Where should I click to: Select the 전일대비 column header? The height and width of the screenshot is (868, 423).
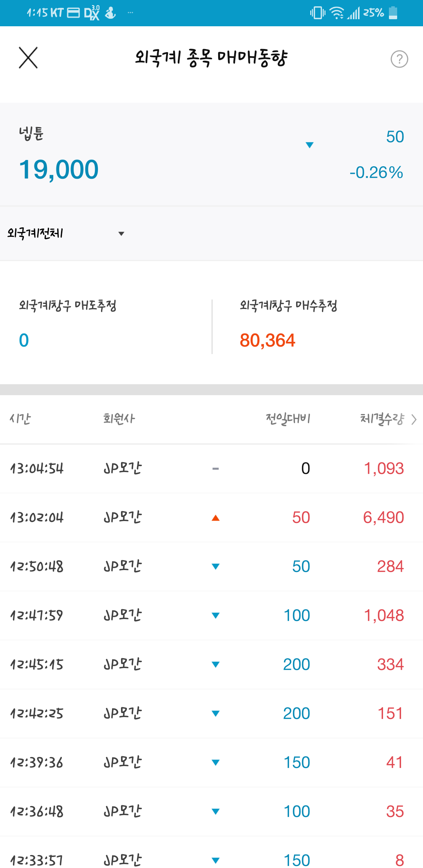click(x=288, y=419)
